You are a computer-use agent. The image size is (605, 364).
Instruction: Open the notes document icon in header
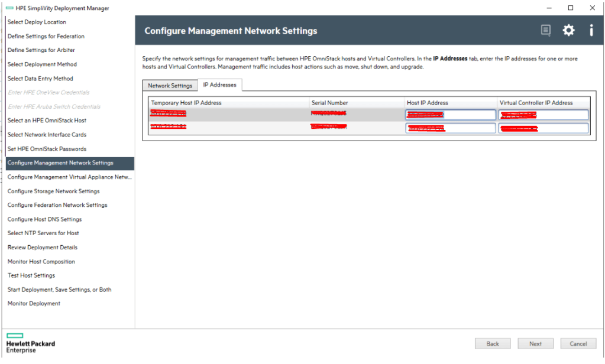(546, 31)
